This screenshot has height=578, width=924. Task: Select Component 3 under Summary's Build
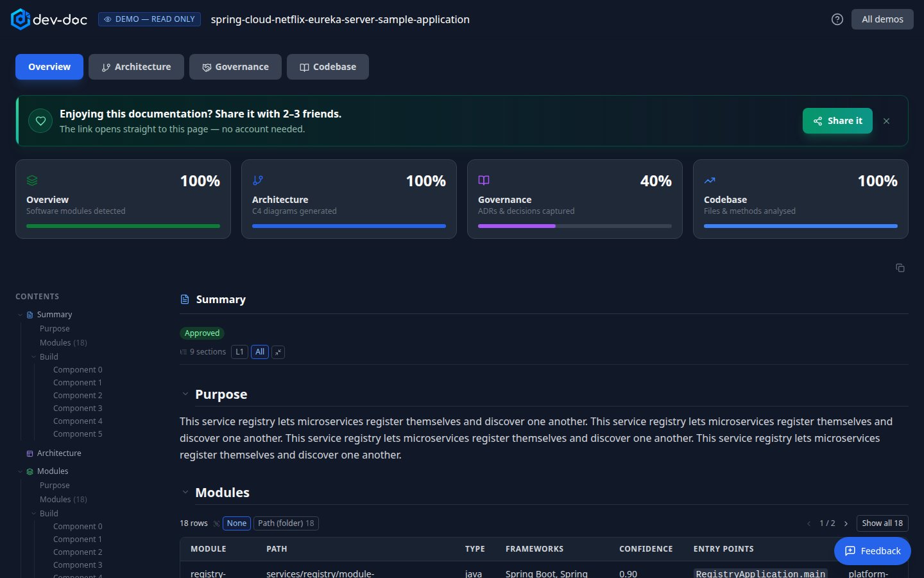78,408
